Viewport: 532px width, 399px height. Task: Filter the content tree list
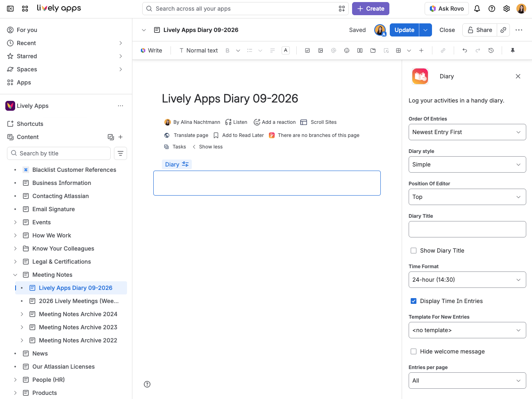coord(120,153)
